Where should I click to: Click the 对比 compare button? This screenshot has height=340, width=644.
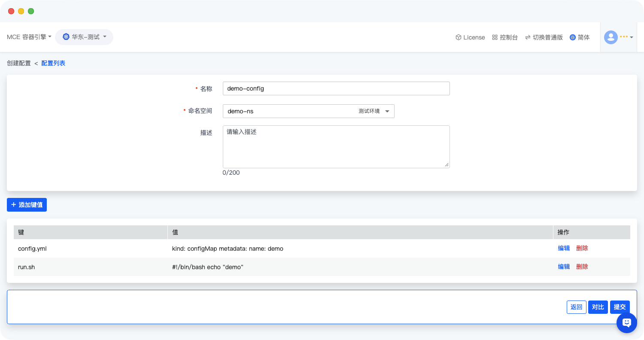[x=598, y=307]
